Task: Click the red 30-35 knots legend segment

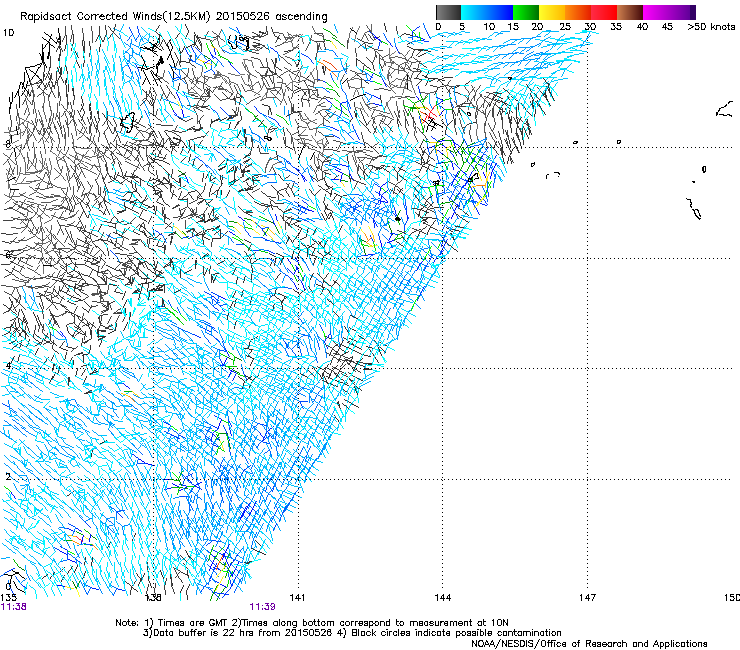Action: pos(604,12)
